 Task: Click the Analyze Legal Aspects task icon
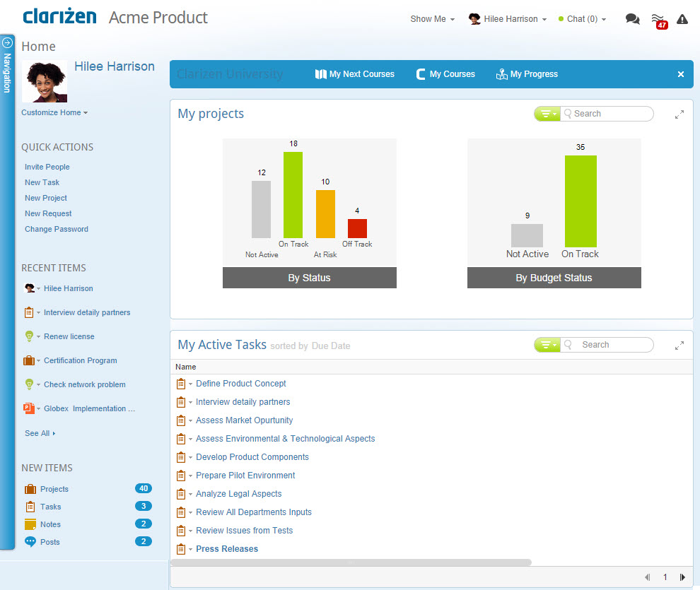coord(181,494)
